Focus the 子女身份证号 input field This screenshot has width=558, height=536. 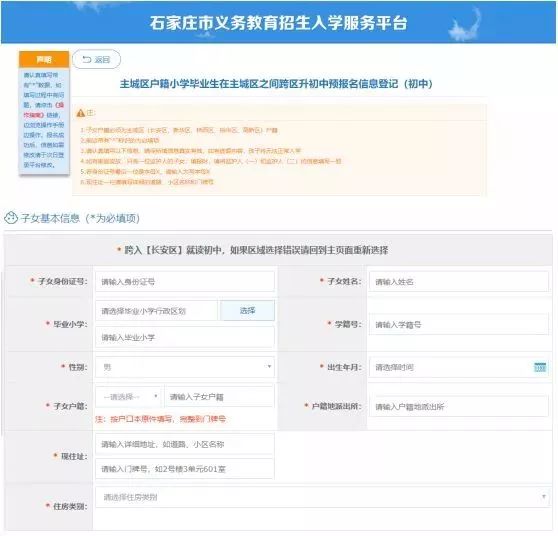coord(185,282)
